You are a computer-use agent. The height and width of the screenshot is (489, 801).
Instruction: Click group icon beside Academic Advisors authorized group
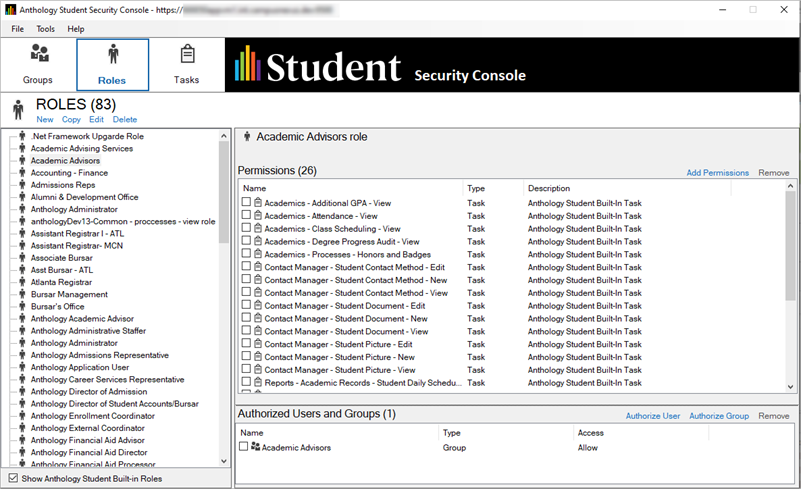pos(255,447)
